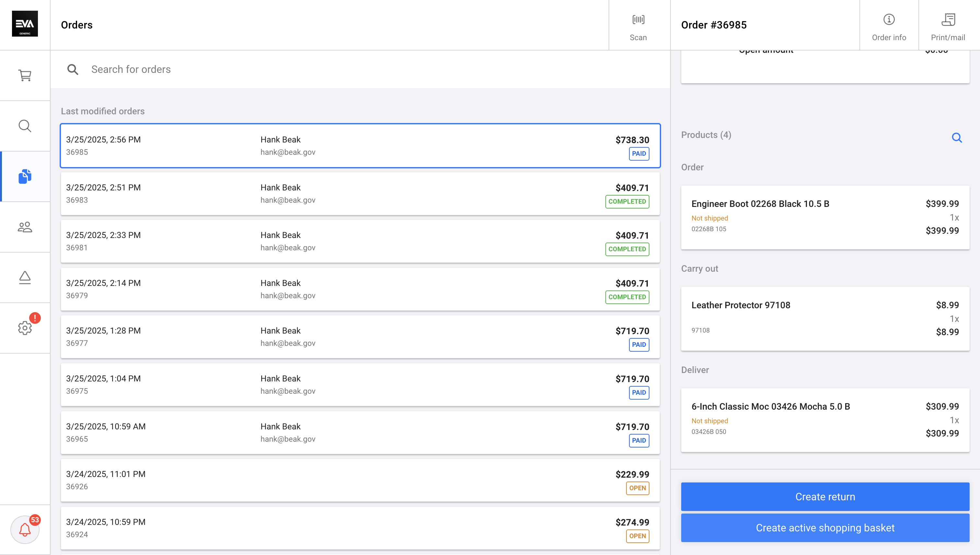980x555 pixels.
Task: Click Create return button
Action: [x=825, y=497]
